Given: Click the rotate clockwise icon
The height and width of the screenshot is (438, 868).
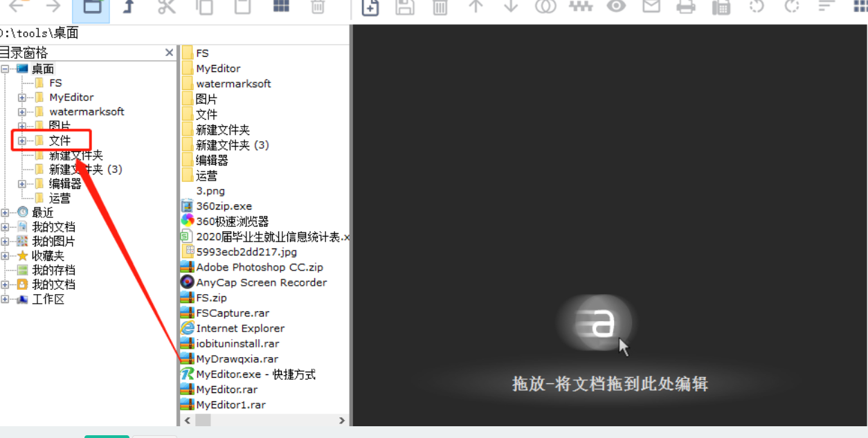Looking at the screenshot, I should pos(792,6).
